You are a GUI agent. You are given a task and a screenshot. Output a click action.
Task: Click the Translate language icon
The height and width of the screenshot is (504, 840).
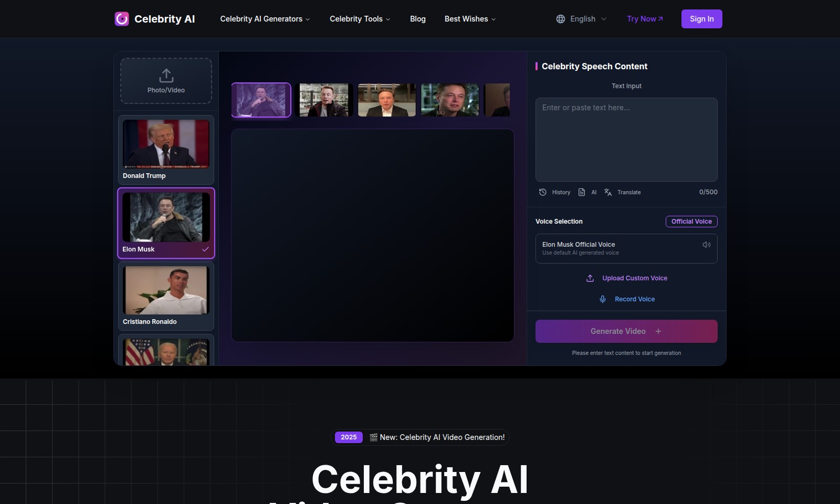(x=608, y=192)
